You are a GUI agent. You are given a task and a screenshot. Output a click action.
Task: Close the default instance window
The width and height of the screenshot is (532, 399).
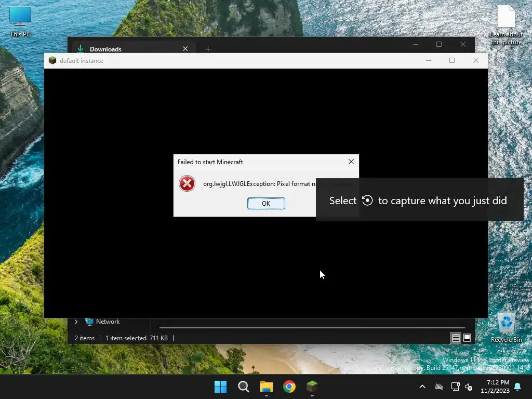coord(476,60)
